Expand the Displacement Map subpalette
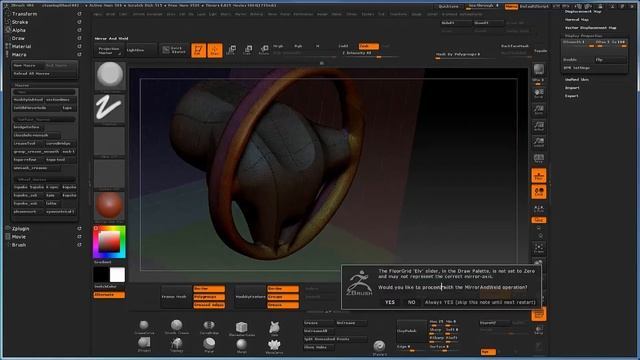Image resolution: width=640 pixels, height=360 pixels. tap(583, 11)
